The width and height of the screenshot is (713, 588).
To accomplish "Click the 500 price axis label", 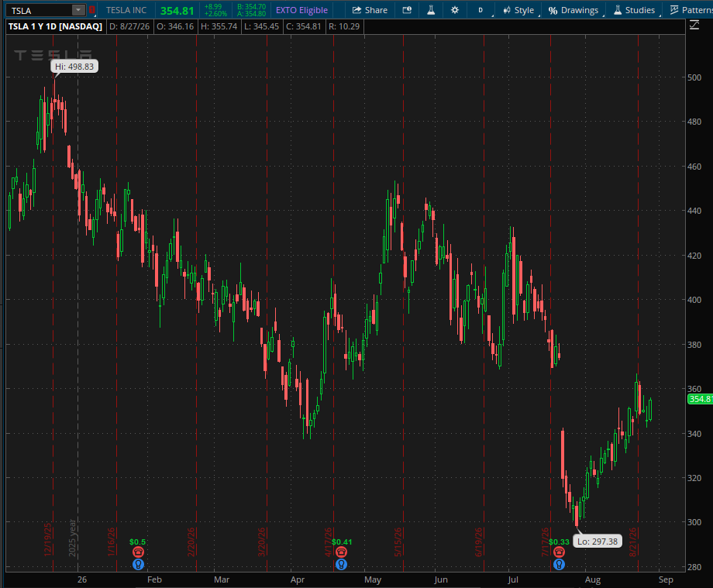I will click(x=694, y=77).
